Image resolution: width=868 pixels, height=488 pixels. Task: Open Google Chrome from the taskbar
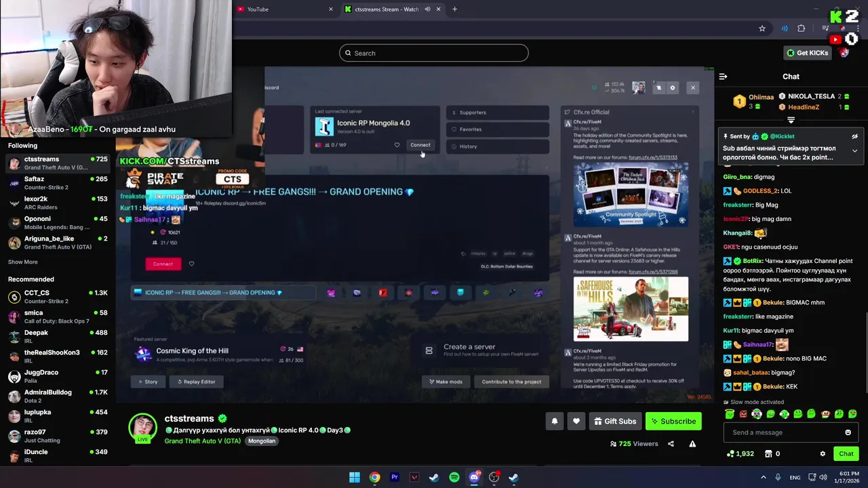(374, 477)
